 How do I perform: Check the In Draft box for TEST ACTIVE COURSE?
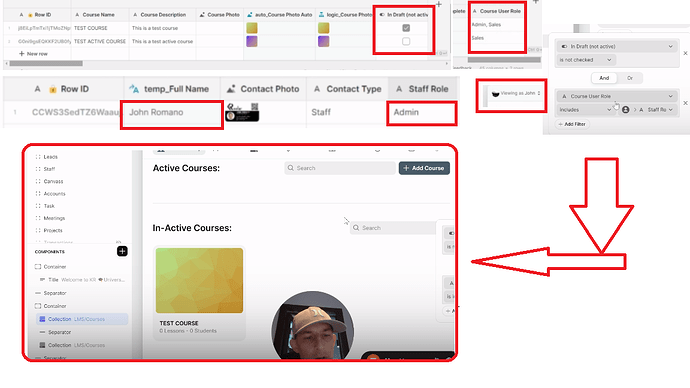[x=406, y=41]
